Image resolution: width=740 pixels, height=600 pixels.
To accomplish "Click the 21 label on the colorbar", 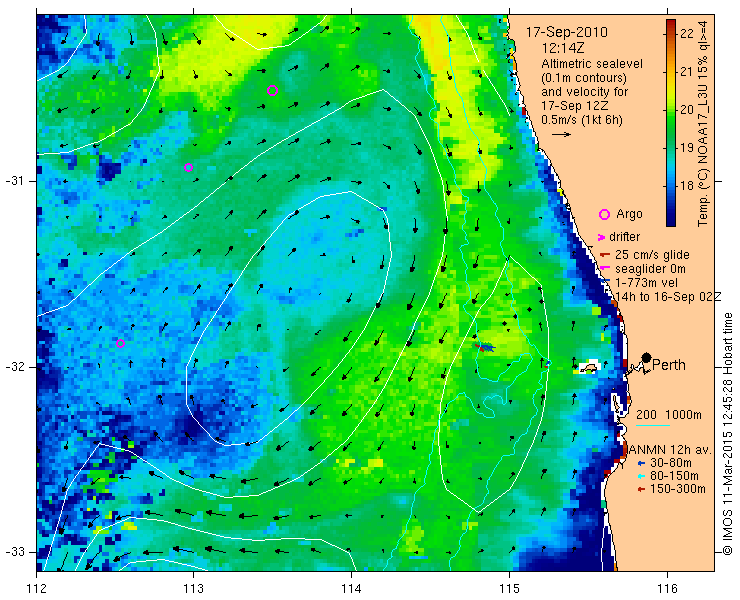I will pos(687,71).
